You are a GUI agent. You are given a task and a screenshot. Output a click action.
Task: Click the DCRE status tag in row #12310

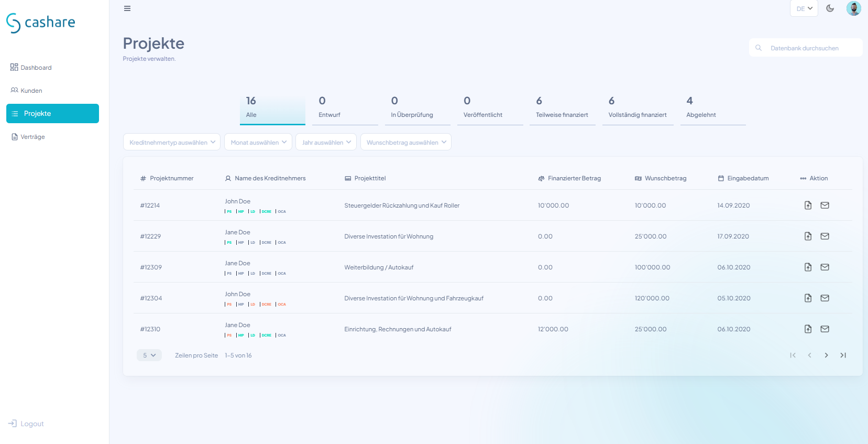(x=266, y=335)
